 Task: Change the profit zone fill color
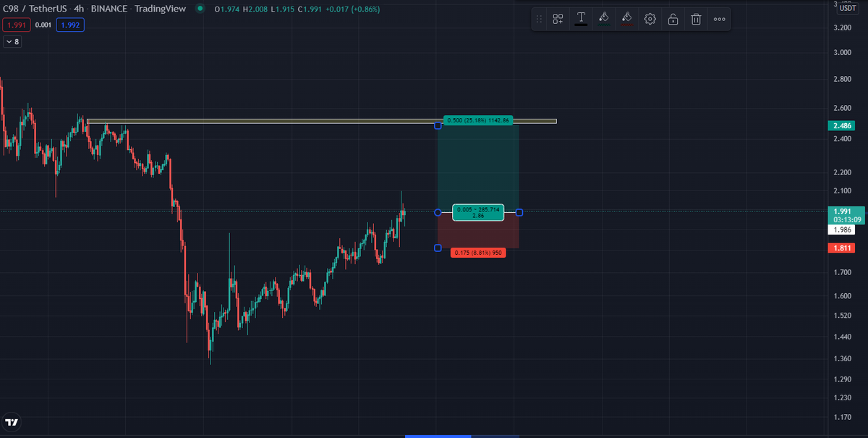pos(604,19)
